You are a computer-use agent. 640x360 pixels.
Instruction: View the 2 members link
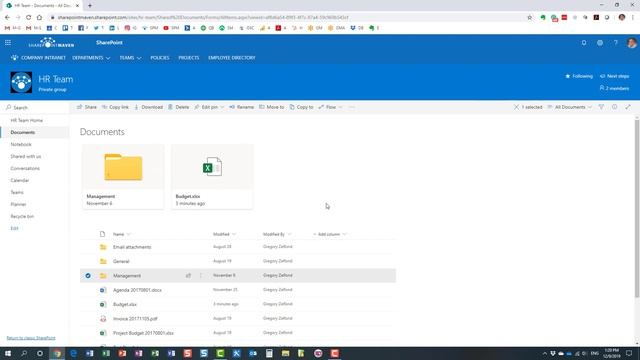pos(614,88)
